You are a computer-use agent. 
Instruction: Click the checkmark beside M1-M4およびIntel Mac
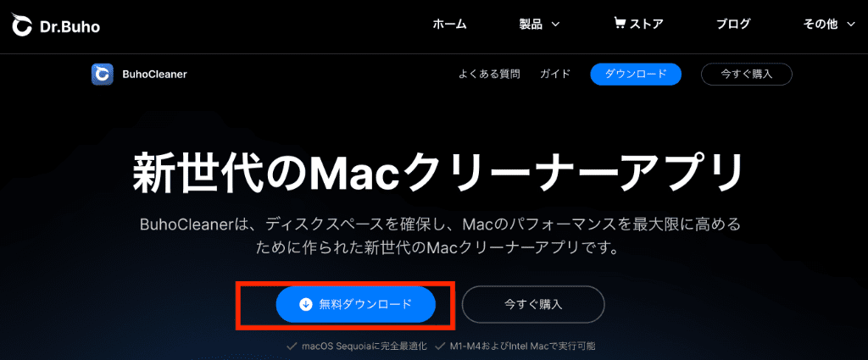440,346
